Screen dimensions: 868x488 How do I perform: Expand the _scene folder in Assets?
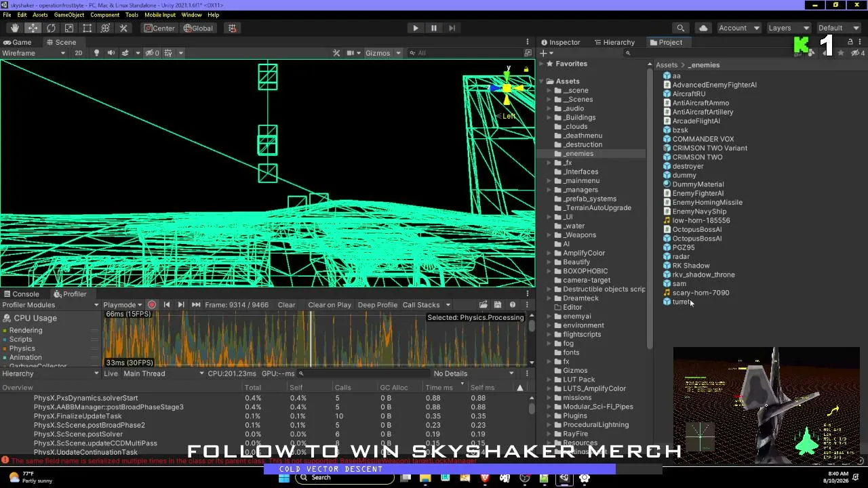click(x=549, y=90)
